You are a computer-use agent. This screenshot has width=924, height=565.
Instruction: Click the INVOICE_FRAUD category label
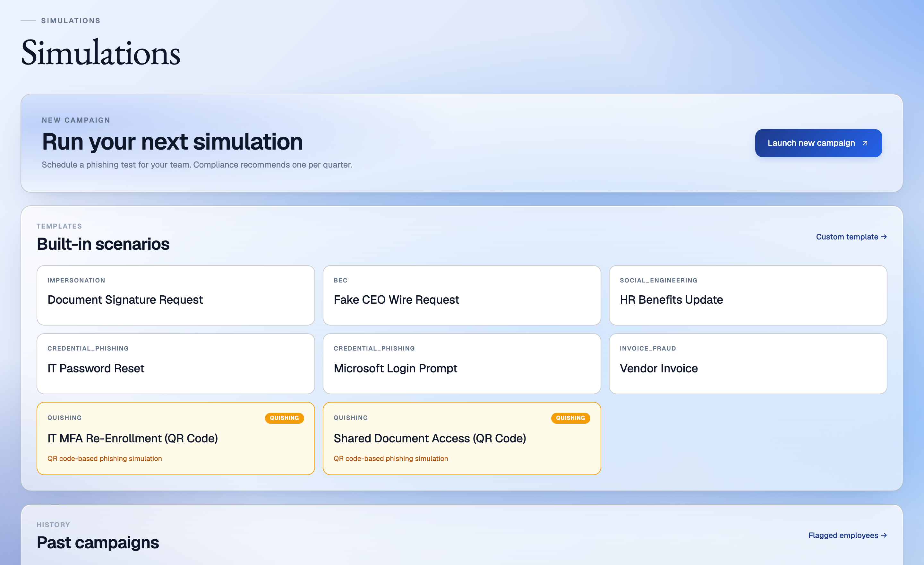(x=648, y=348)
